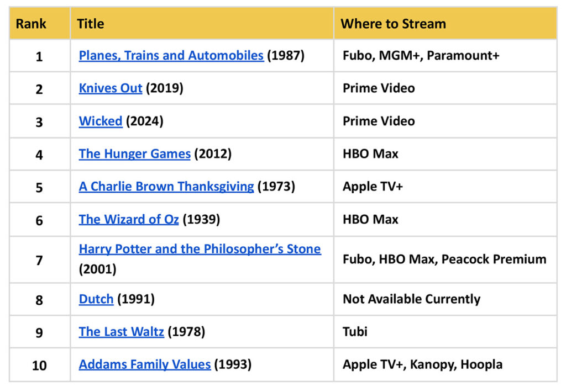Click the Where to Stream header
The height and width of the screenshot is (392, 566).
click(393, 24)
